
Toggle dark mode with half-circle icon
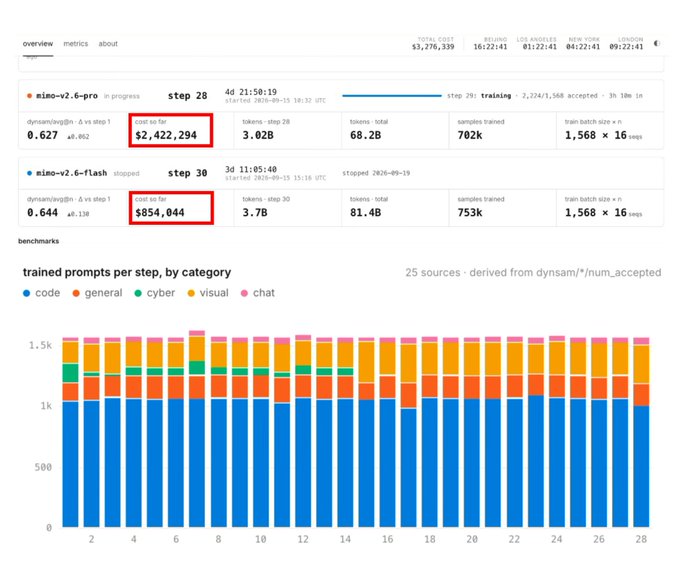[657, 43]
